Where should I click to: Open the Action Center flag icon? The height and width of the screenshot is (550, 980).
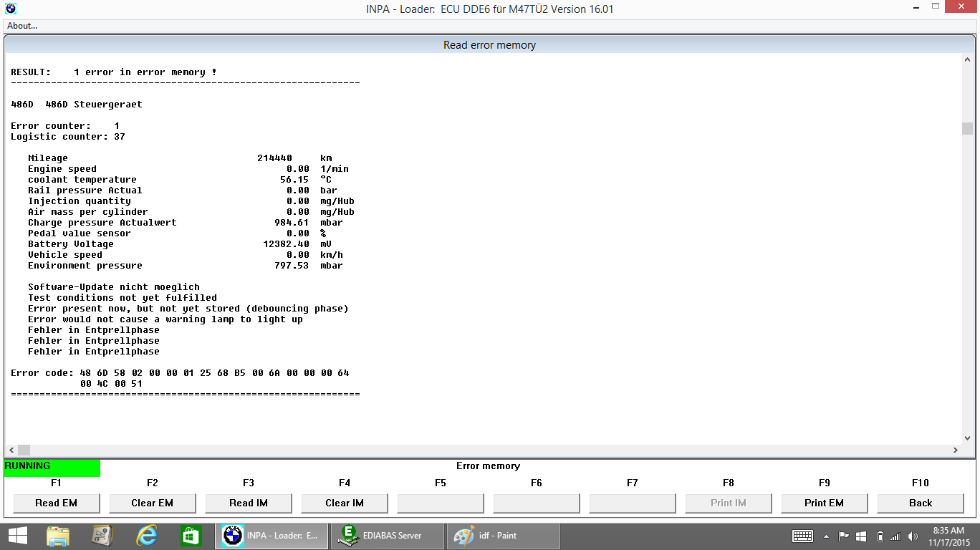point(843,536)
